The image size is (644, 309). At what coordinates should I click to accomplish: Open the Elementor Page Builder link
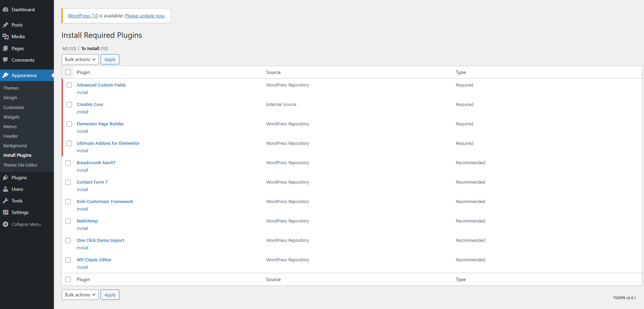(100, 124)
